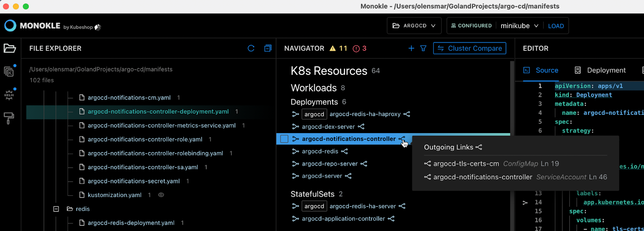Select argocd-dex-server deployment resource
Image resolution: width=644 pixels, height=231 pixels.
point(328,127)
